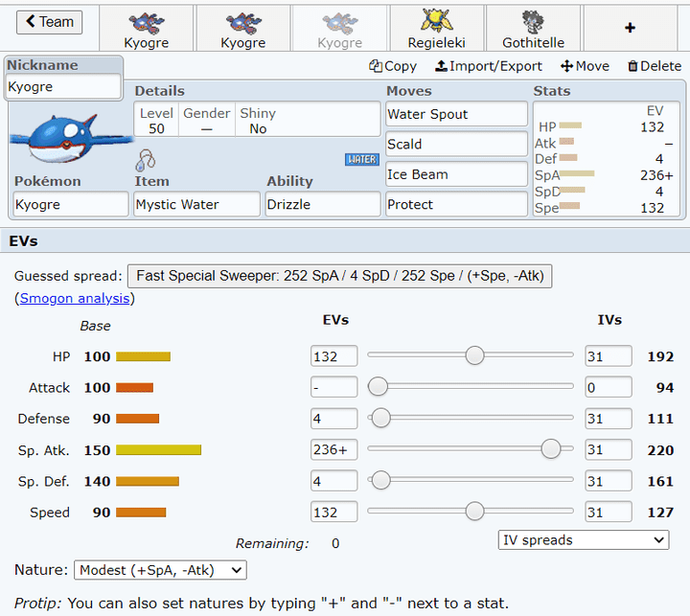
Task: Select the Ice Beam move slot
Action: point(456,174)
